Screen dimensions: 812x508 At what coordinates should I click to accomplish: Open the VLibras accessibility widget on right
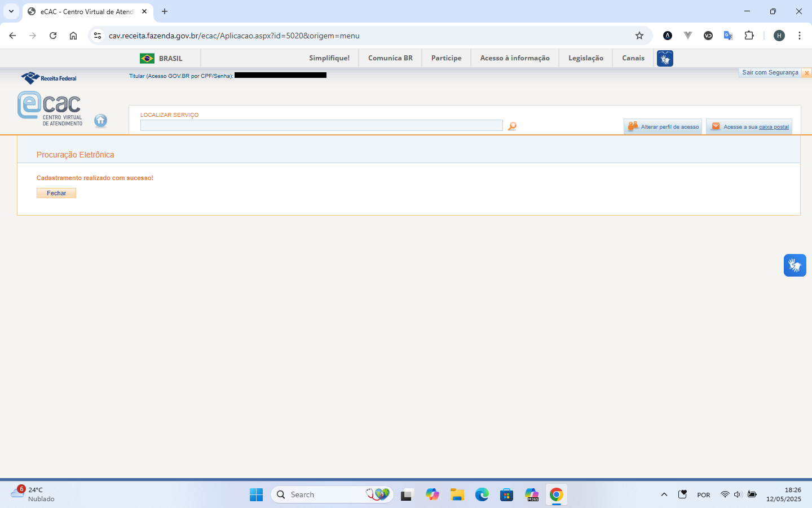(795, 265)
